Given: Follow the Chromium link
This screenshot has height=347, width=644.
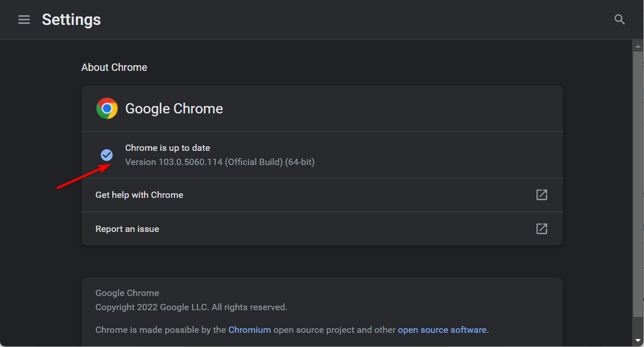Looking at the screenshot, I should coord(250,330).
